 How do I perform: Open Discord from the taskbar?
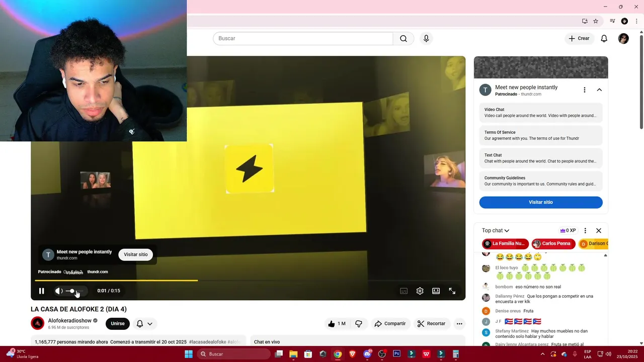(367, 354)
